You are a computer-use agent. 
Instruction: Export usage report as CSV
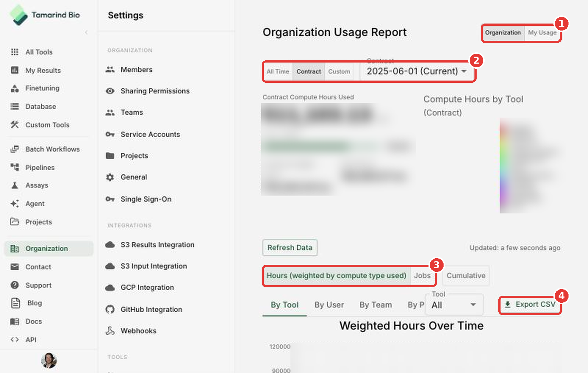point(530,305)
